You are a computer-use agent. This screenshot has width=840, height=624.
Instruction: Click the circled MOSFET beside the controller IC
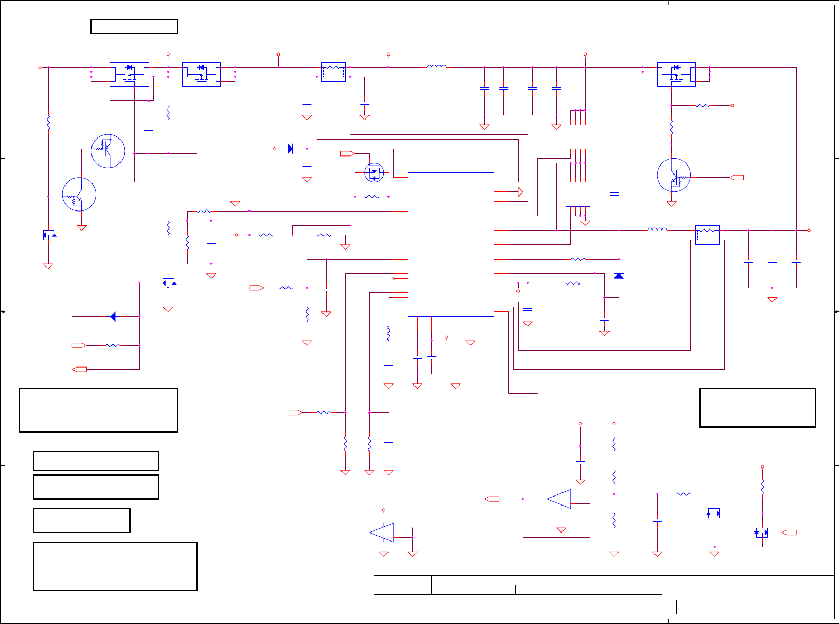point(374,173)
